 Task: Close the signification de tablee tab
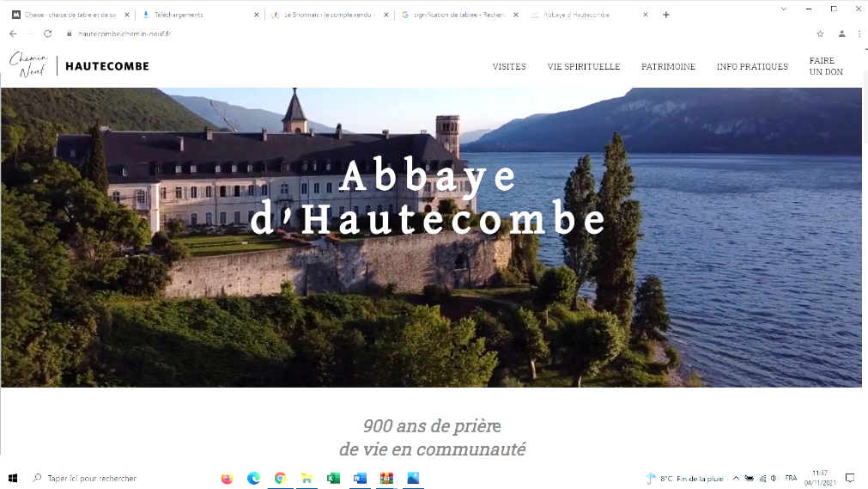coord(516,15)
